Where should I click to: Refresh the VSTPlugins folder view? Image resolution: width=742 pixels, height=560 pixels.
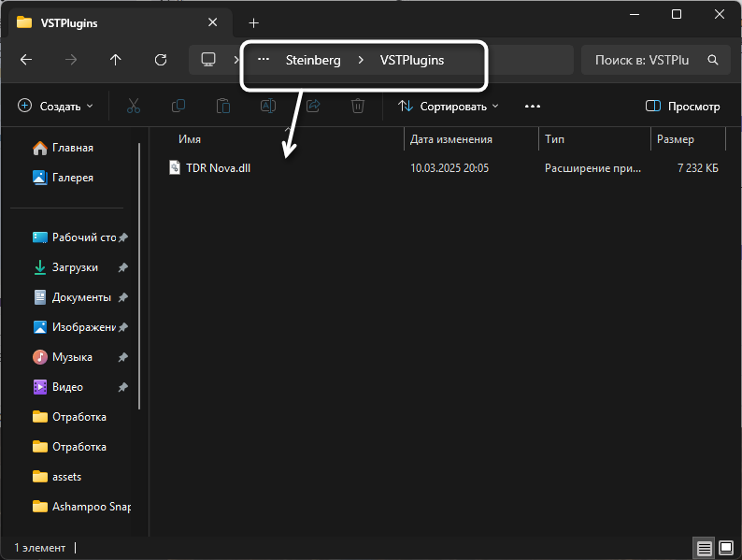161,60
